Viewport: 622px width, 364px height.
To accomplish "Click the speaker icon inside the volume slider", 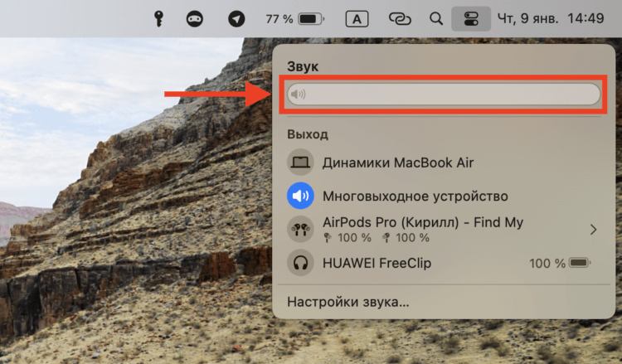I will point(298,94).
